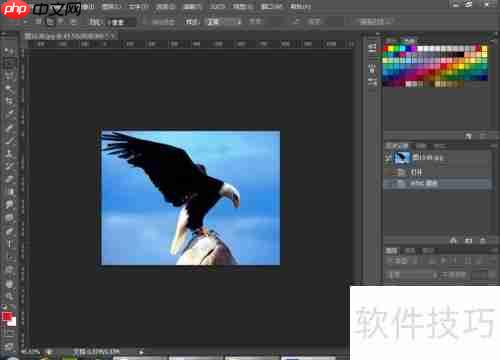The height and width of the screenshot is (360, 500).
Task: Select the Eraser tool
Action: click(x=9, y=179)
